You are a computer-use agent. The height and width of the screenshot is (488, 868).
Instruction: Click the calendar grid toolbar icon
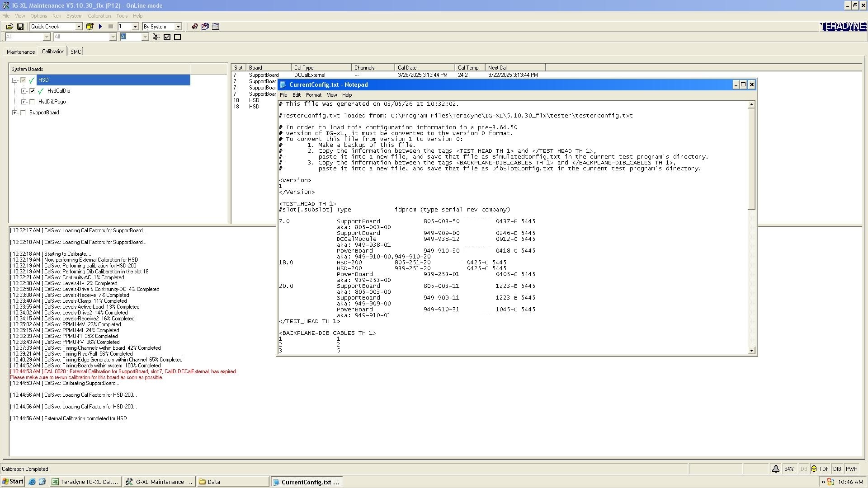tap(216, 27)
